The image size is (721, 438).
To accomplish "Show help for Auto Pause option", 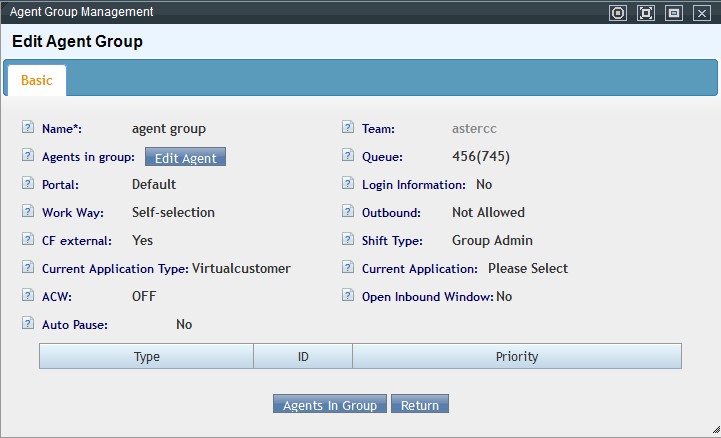I will point(28,324).
